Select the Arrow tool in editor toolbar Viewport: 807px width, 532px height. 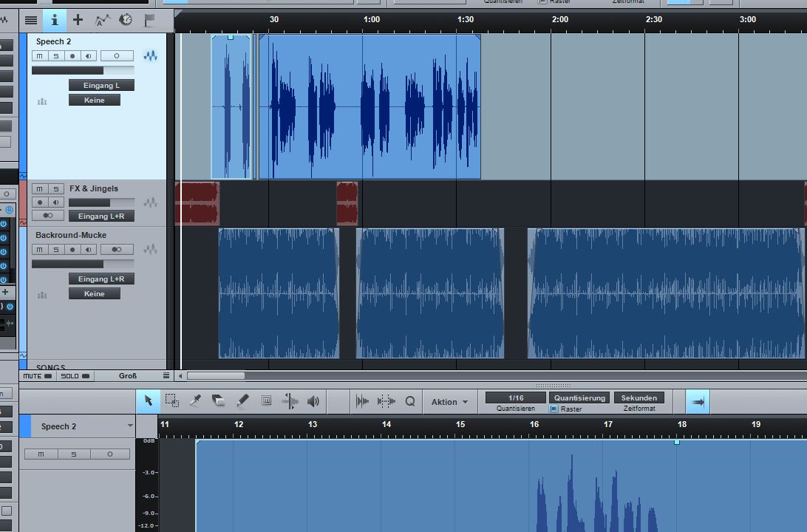point(148,401)
